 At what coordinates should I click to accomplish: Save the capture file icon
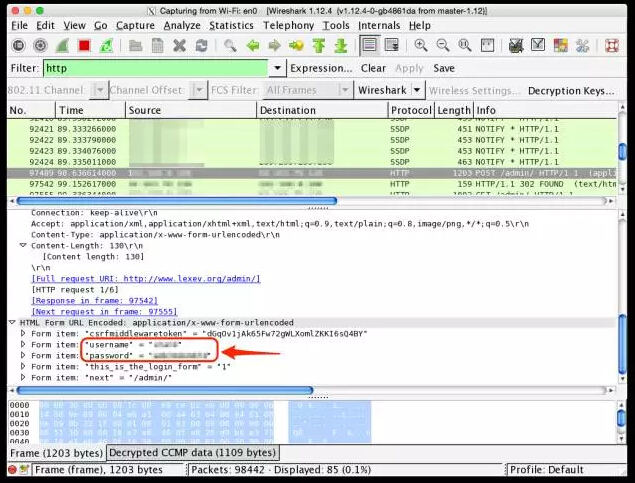coord(158,45)
